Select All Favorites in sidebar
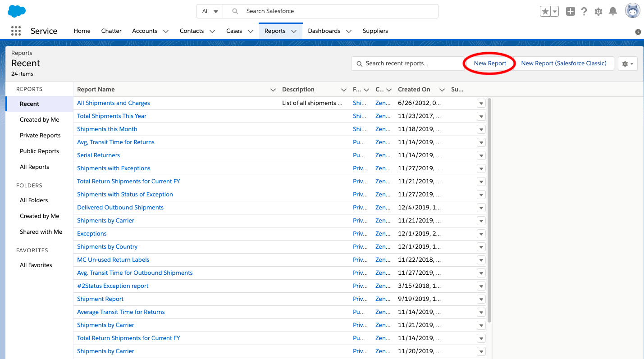Image resolution: width=644 pixels, height=359 pixels. [36, 265]
